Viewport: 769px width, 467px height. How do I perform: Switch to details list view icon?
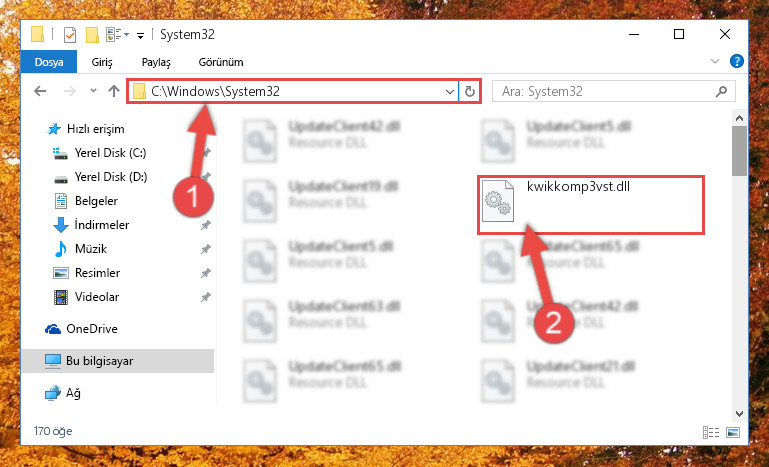point(711,432)
